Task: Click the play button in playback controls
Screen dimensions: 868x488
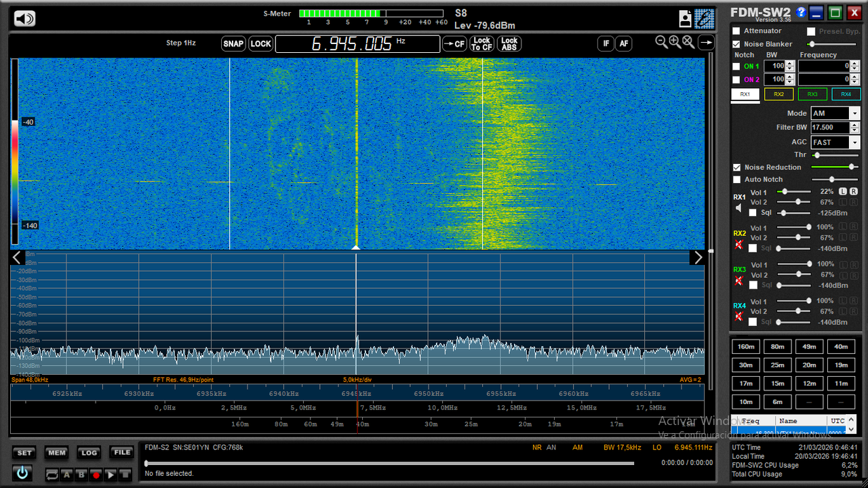Action: coord(111,475)
